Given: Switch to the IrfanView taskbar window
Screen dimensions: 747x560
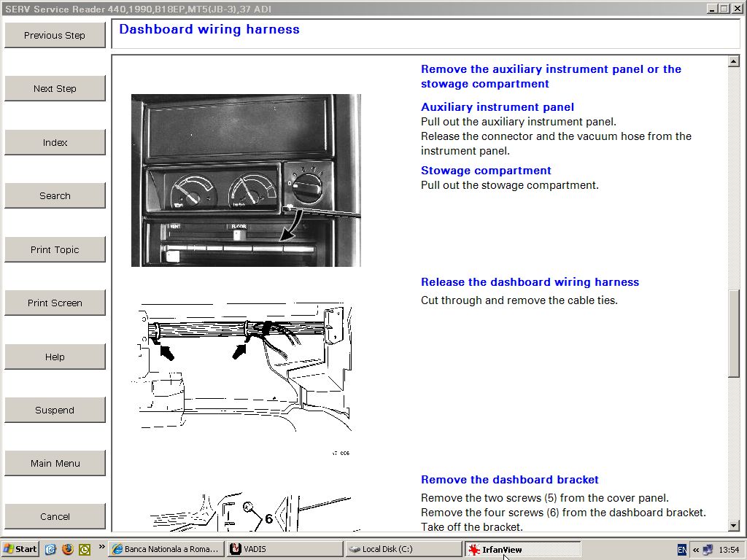Looking at the screenshot, I should (522, 549).
